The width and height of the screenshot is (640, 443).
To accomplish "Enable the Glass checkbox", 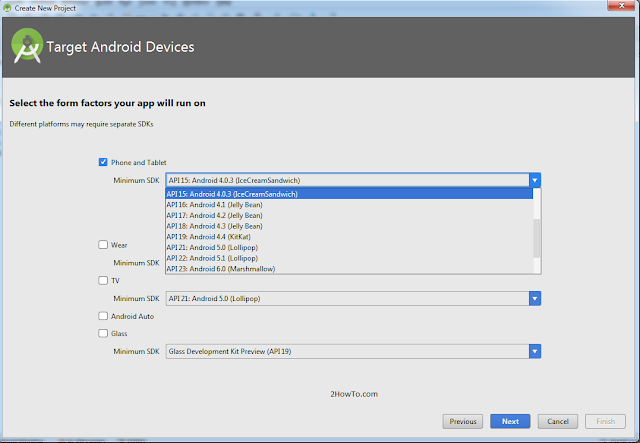I will tap(103, 333).
